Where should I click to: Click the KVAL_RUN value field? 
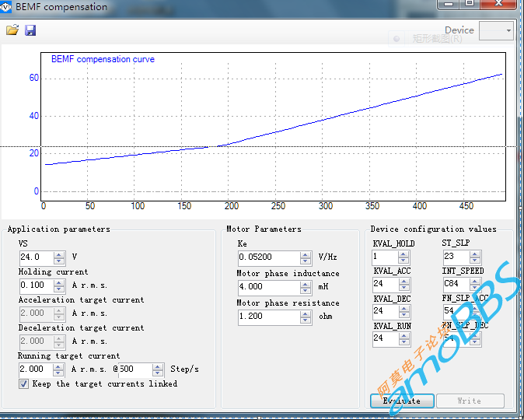pos(386,338)
